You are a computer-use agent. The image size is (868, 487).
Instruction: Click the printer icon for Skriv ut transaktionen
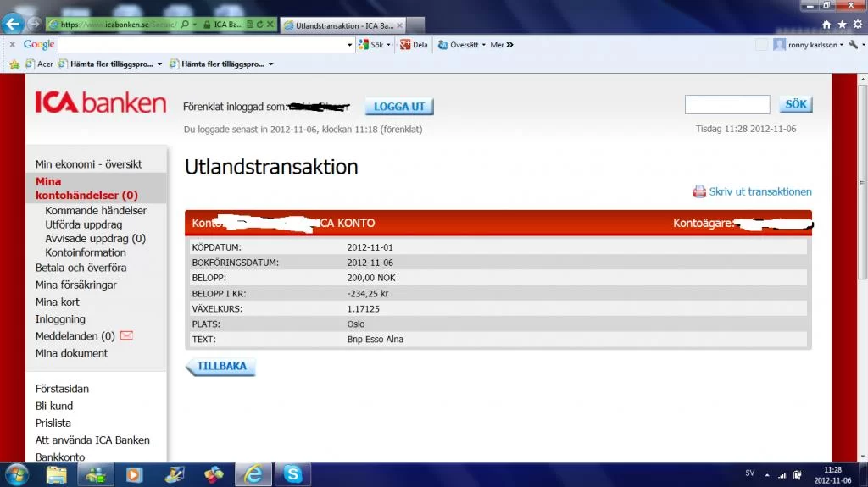699,191
